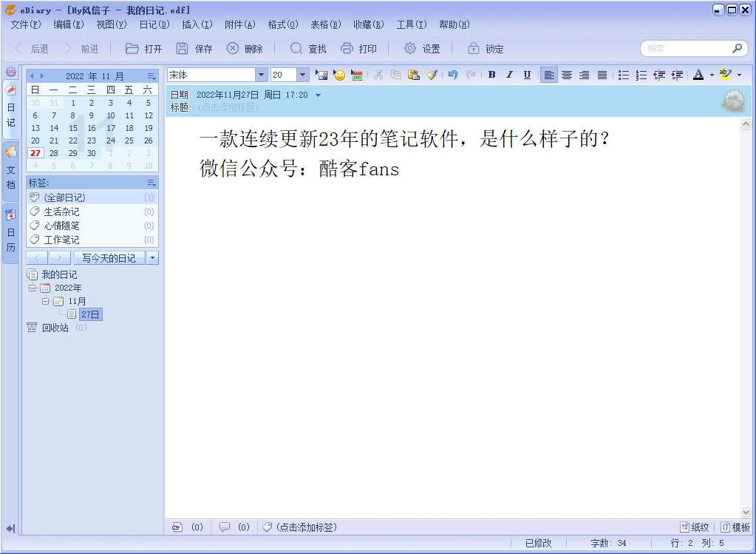Collapse the 2022年 tree node
Screen dimensions: 756x554
coord(33,288)
